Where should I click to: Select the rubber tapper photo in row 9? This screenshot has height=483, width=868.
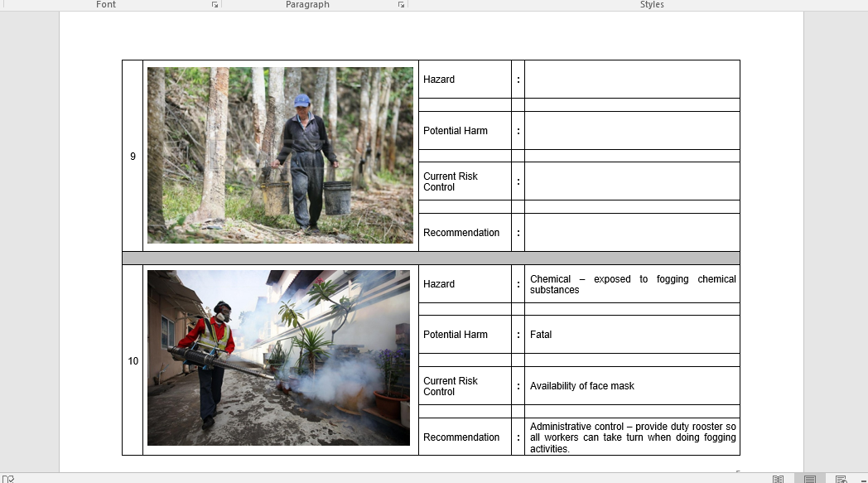[x=280, y=154]
